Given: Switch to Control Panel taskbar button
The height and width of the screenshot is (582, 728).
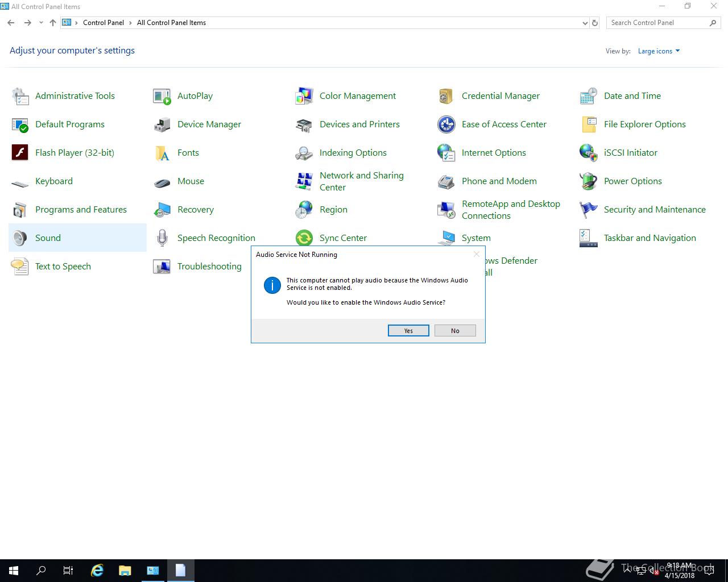Looking at the screenshot, I should [x=153, y=571].
